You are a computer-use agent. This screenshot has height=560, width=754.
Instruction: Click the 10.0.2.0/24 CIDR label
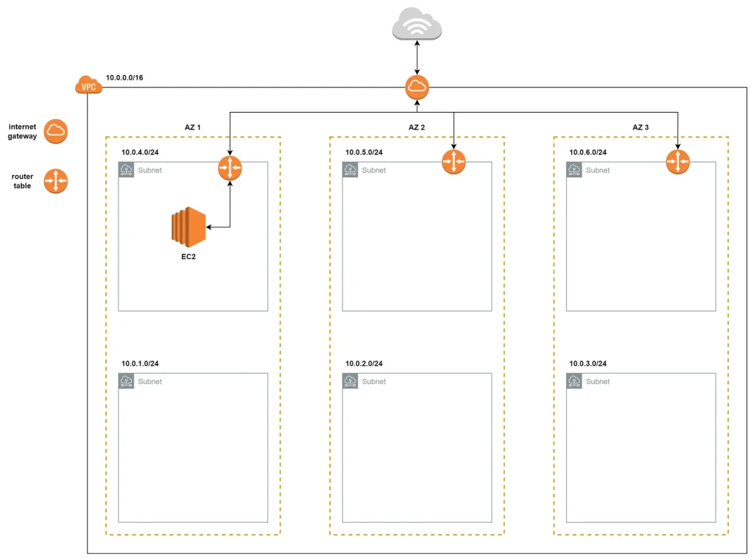point(364,364)
